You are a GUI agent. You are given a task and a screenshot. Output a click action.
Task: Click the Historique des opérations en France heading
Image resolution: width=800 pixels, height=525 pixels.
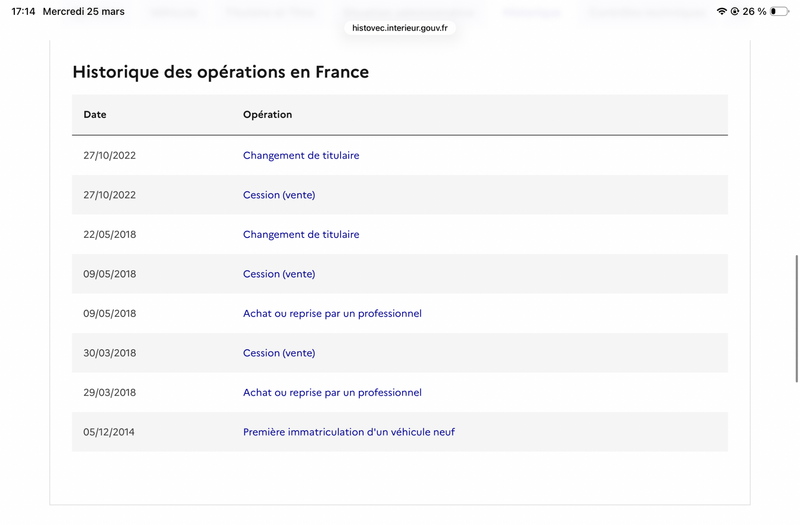(x=220, y=72)
